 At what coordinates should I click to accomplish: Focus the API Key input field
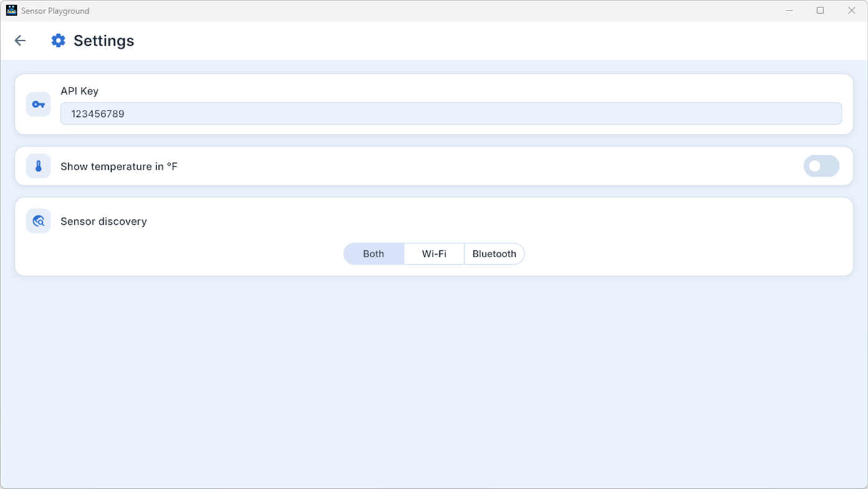click(x=451, y=114)
